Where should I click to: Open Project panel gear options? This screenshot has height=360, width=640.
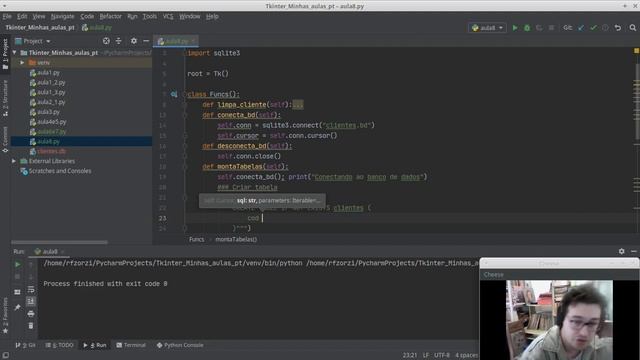point(133,41)
